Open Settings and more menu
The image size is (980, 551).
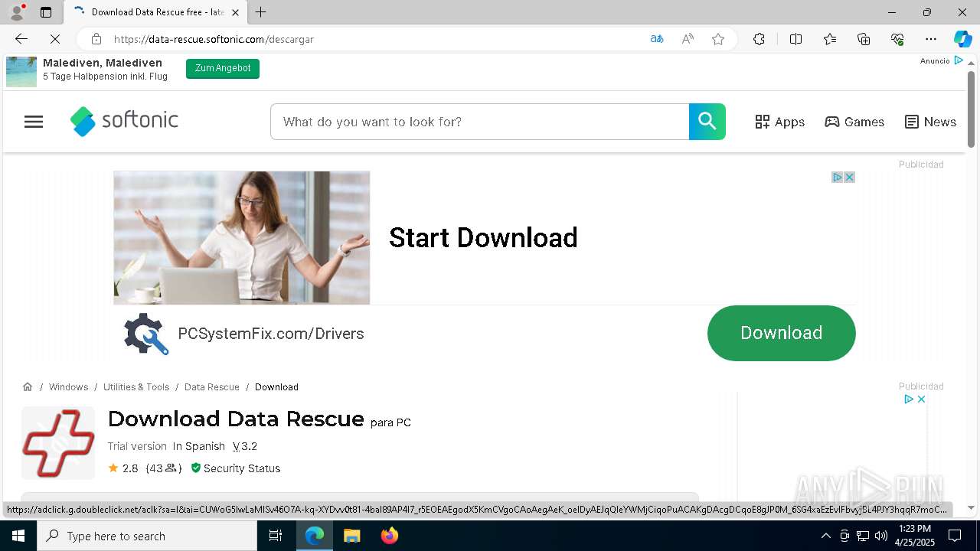coord(931,39)
